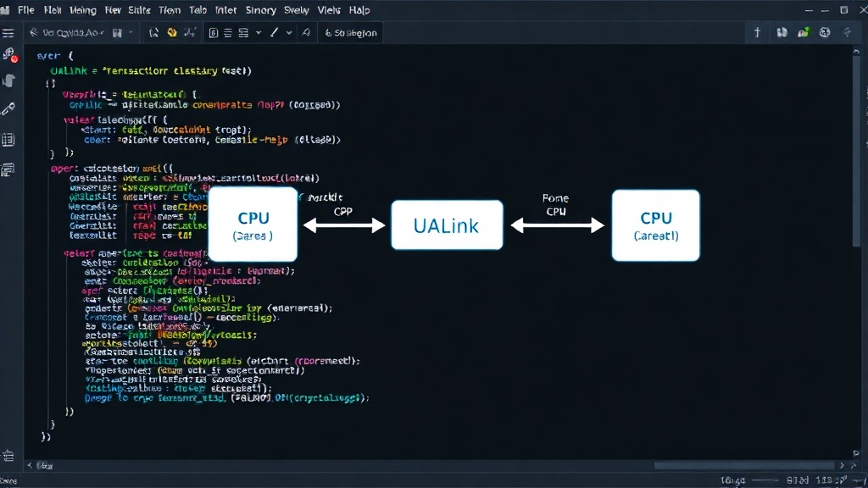This screenshot has height=488, width=868.
Task: Open the File menu
Action: (x=26, y=10)
